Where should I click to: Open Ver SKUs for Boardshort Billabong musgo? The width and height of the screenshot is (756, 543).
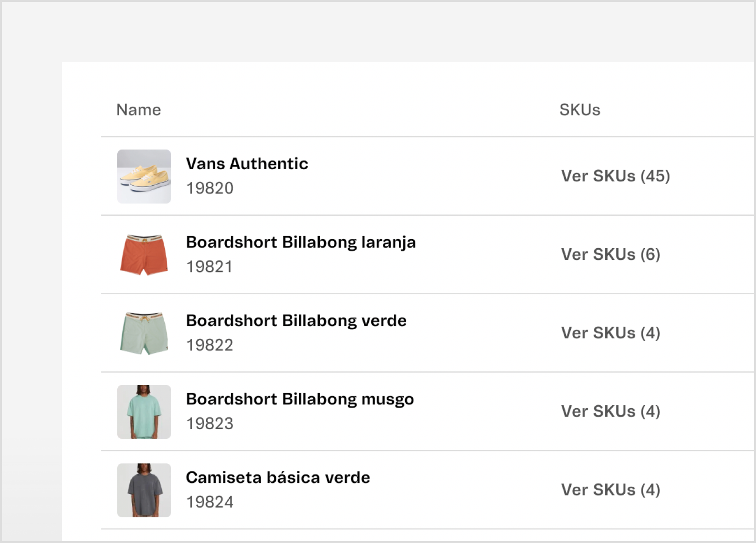[x=611, y=412]
